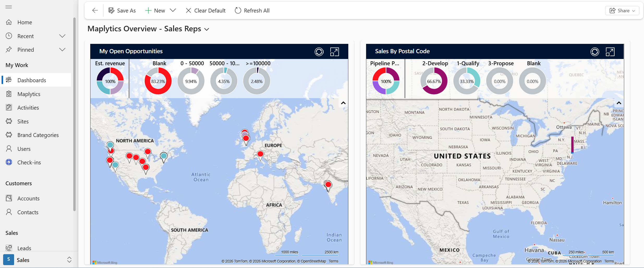This screenshot has height=268, width=644.
Task: Go to Leads under Sales
Action: [24, 248]
